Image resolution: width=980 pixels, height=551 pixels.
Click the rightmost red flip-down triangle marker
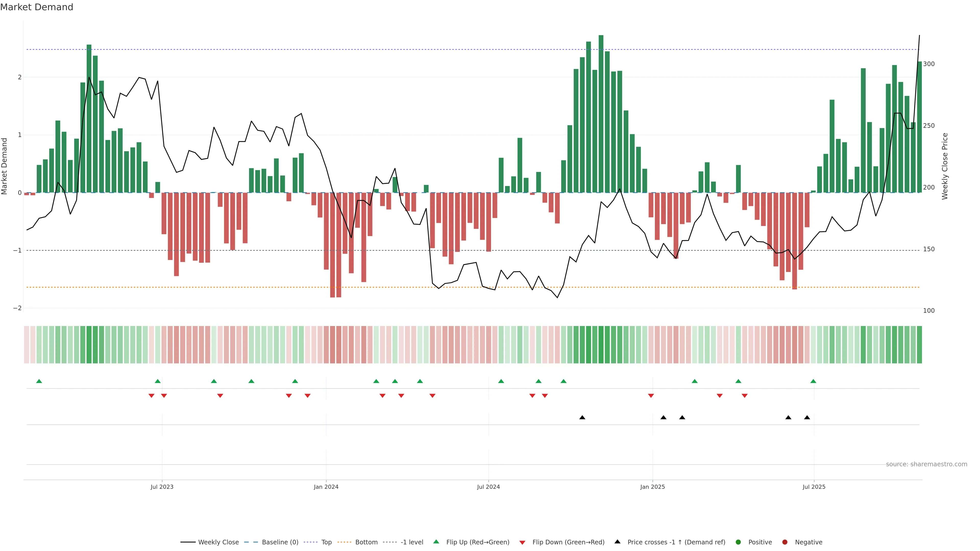[744, 396]
